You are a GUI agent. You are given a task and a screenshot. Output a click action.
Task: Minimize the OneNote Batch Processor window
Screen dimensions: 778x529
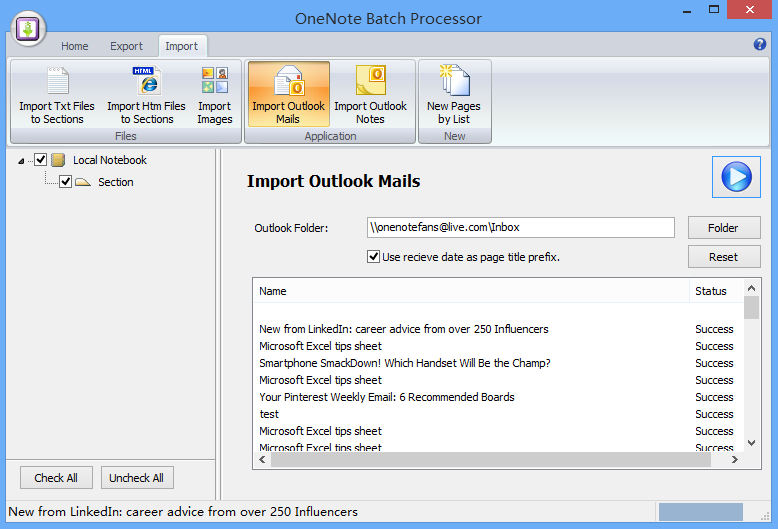[687, 10]
